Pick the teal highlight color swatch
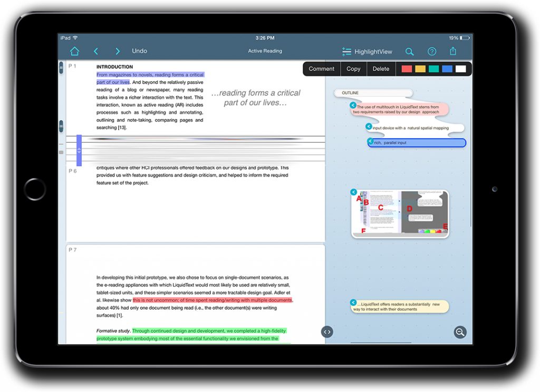 point(433,69)
